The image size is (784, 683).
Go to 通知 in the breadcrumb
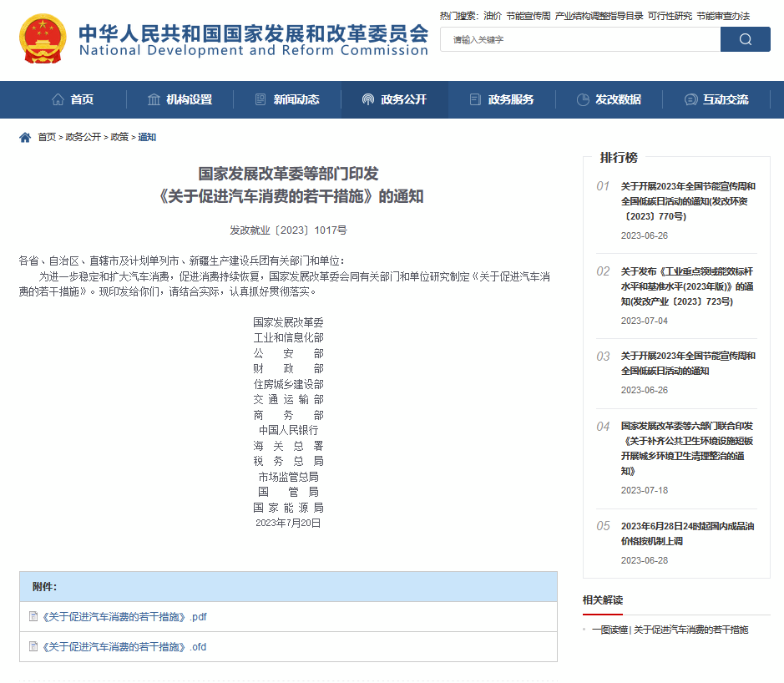(147, 137)
